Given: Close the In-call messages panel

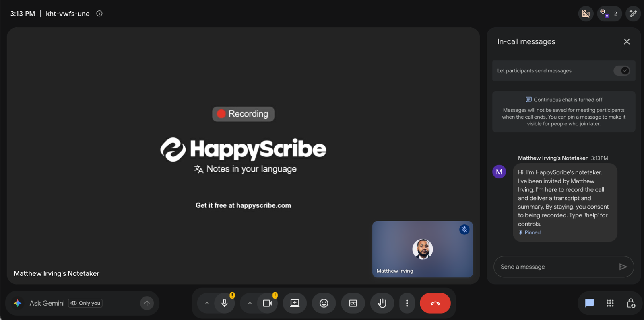Looking at the screenshot, I should [627, 41].
